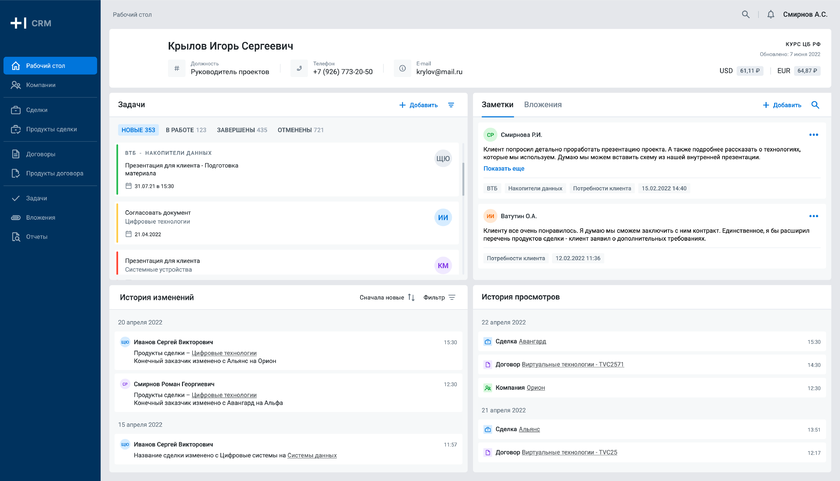Select the ЗАВЕРШЕНЫ tasks tab
Image resolution: width=840 pixels, height=481 pixels.
click(242, 130)
